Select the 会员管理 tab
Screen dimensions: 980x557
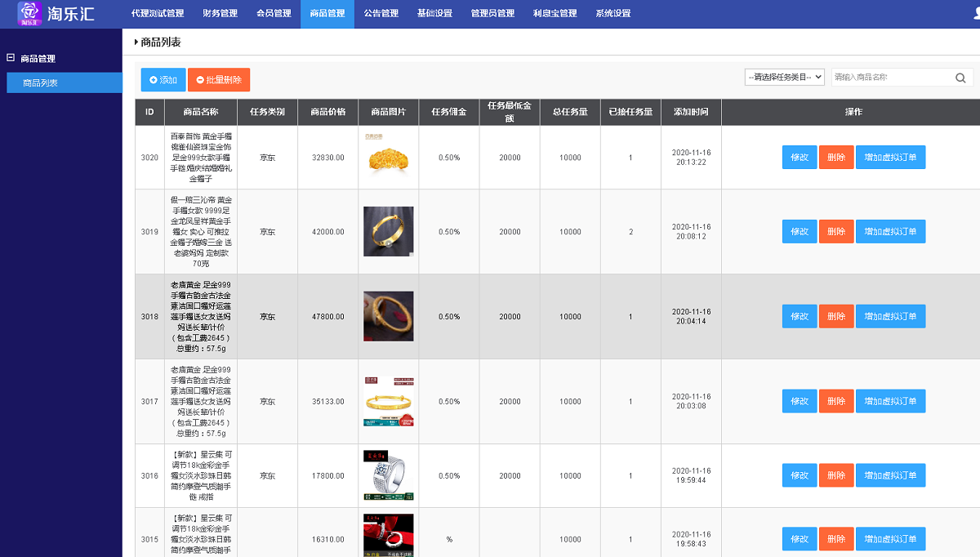click(x=273, y=13)
